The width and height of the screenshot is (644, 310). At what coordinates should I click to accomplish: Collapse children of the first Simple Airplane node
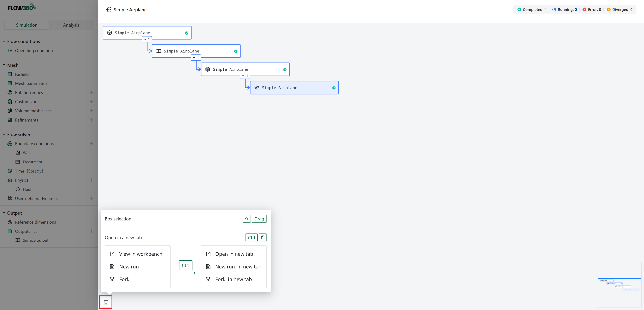pyautogui.click(x=147, y=39)
